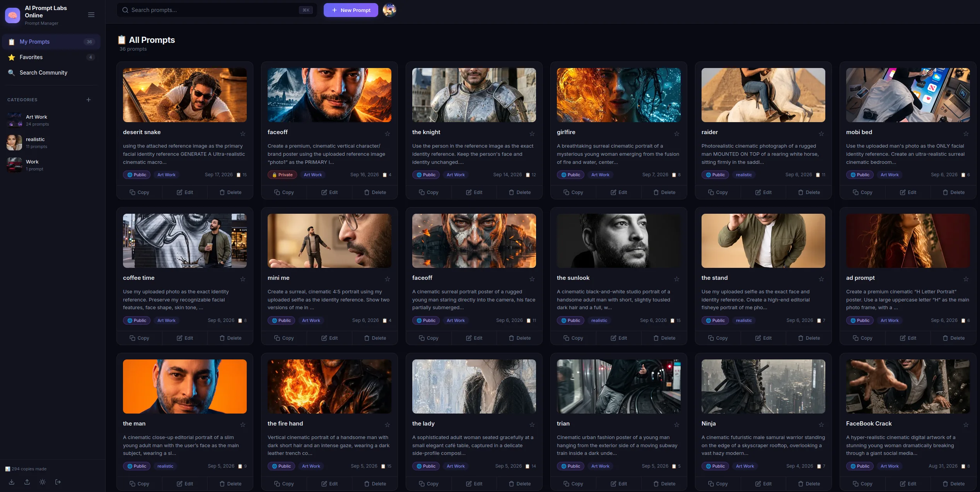Viewport: 980px width, 492px height.
Task: Toggle favorite star on 'mobi bed' card
Action: (966, 134)
